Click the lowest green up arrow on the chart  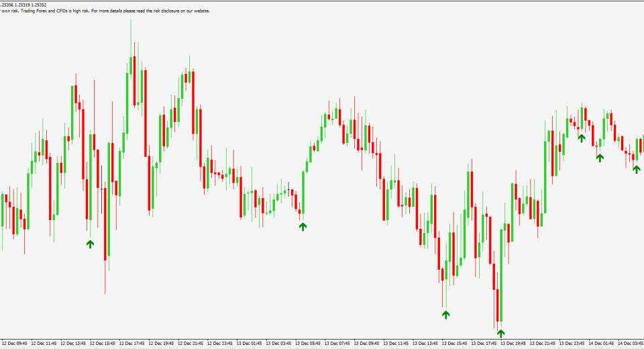500,332
